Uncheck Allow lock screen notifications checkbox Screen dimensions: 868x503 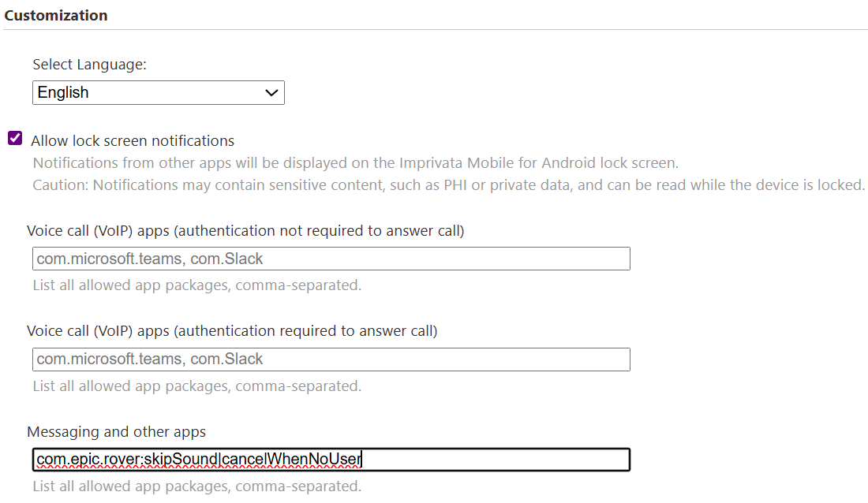click(15, 138)
